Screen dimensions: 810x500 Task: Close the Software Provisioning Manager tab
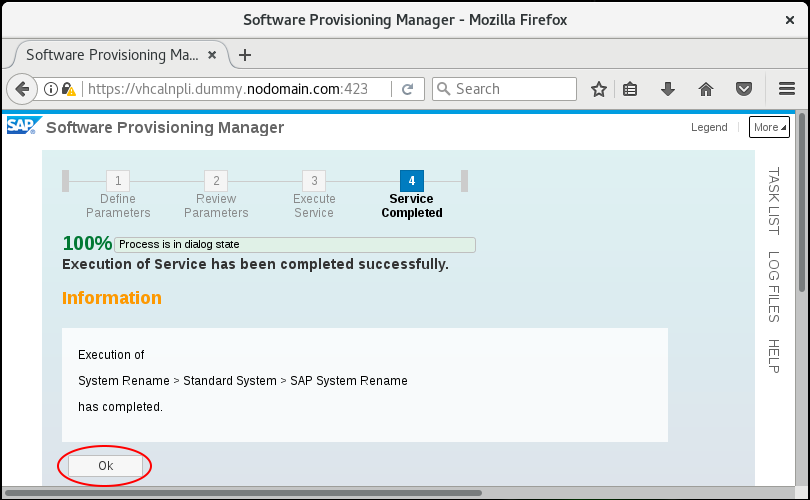(212, 55)
